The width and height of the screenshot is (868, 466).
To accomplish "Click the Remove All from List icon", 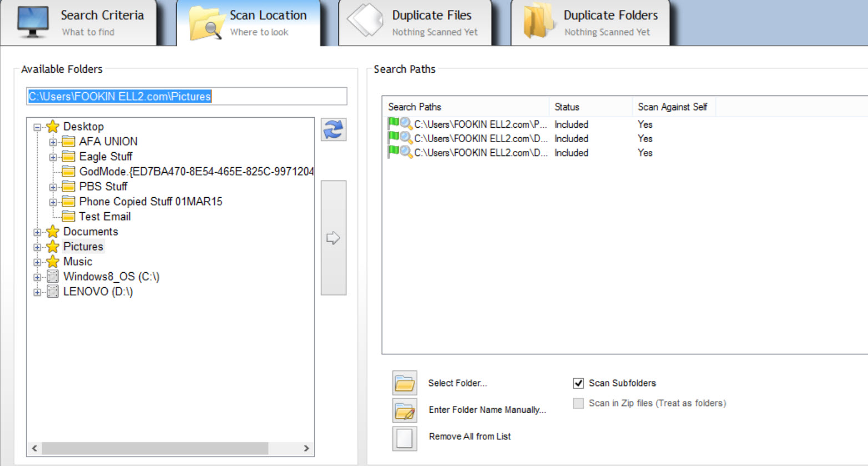I will [405, 437].
